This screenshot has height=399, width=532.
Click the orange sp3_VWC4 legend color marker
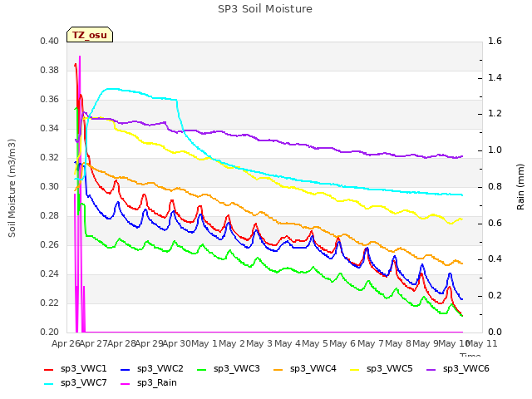tap(278, 370)
